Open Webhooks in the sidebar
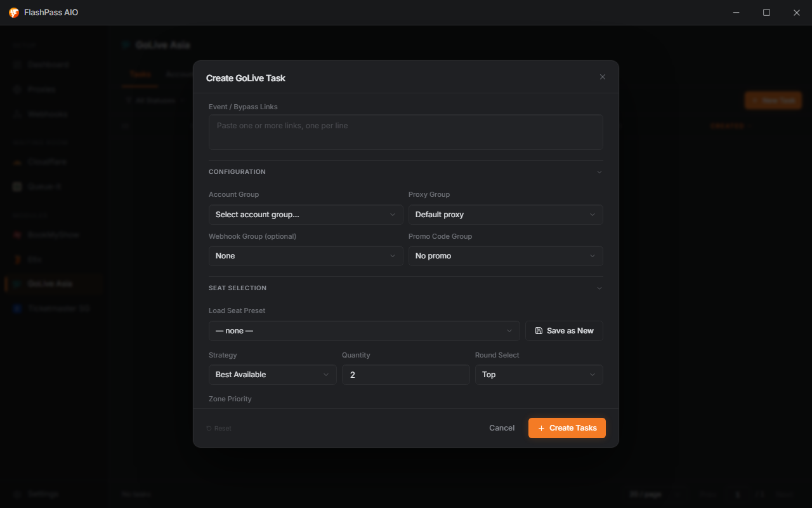The width and height of the screenshot is (812, 508). point(55,114)
